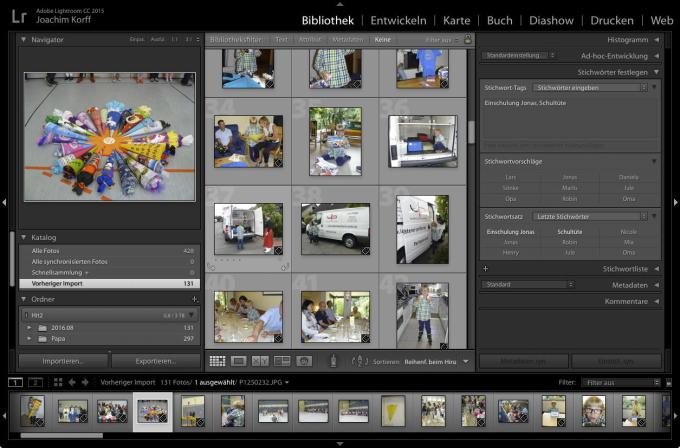Hide top module bar with arrow

(340, 4)
